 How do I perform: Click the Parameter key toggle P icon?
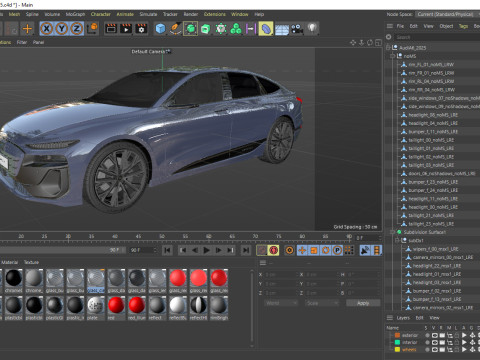tap(337, 250)
